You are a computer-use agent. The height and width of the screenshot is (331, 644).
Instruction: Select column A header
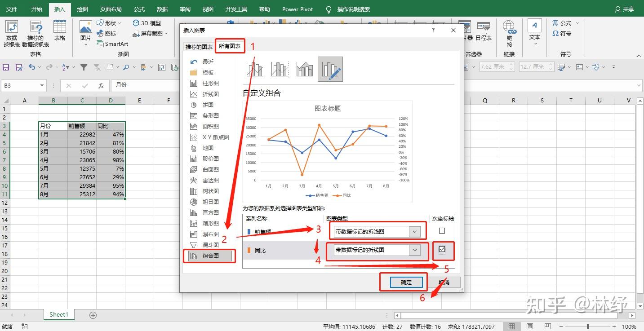[x=24, y=101]
